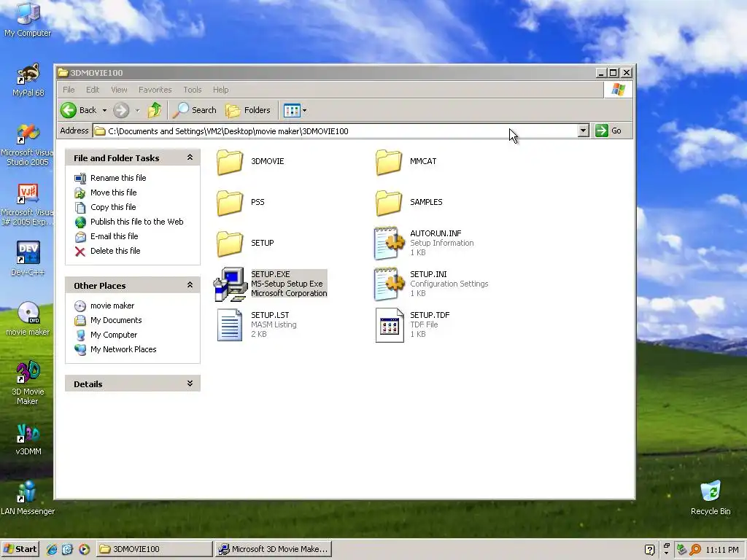This screenshot has height=560, width=747.
Task: Select the SETUP.EXE installer icon
Action: (x=230, y=284)
